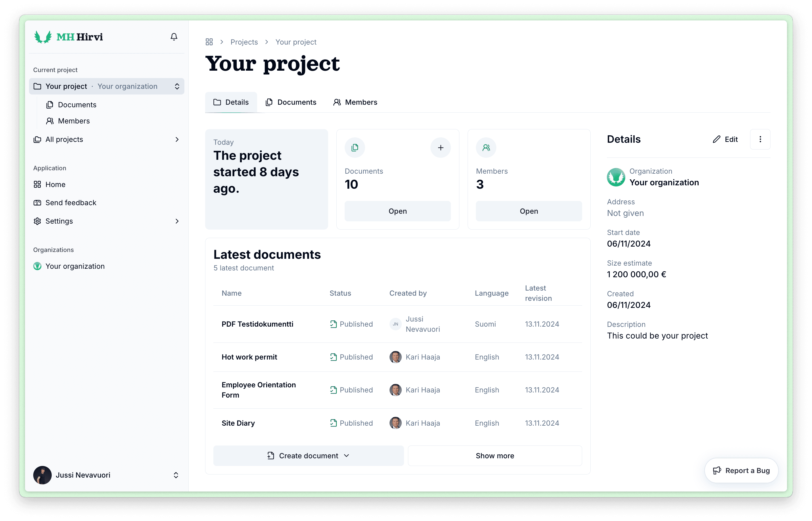
Task: Click the Report a Bug button
Action: point(741,470)
